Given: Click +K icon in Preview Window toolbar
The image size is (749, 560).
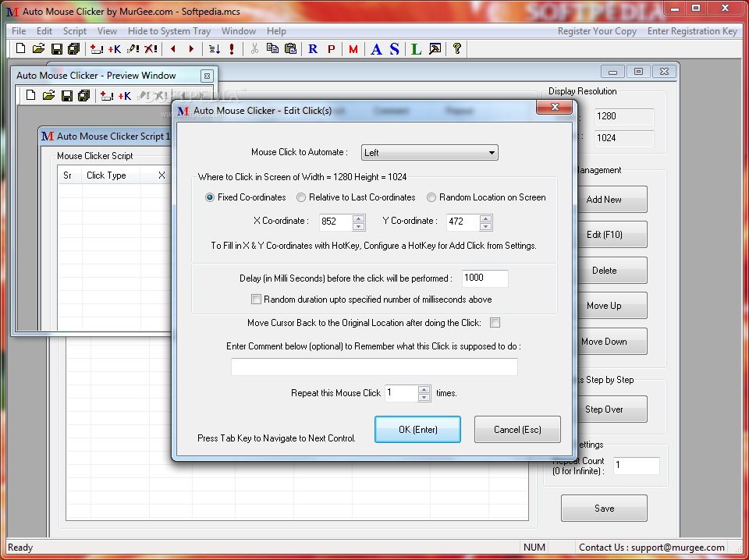Looking at the screenshot, I should point(125,95).
